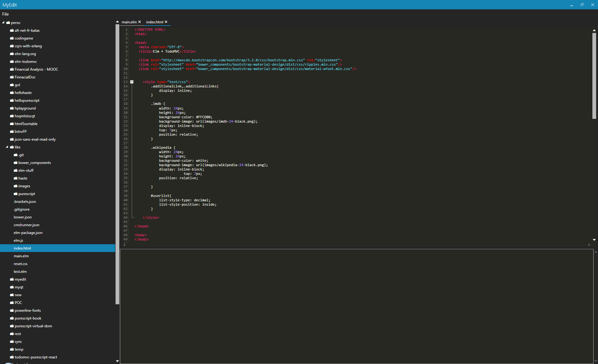Open the File menu
598x364 pixels.
[5, 14]
